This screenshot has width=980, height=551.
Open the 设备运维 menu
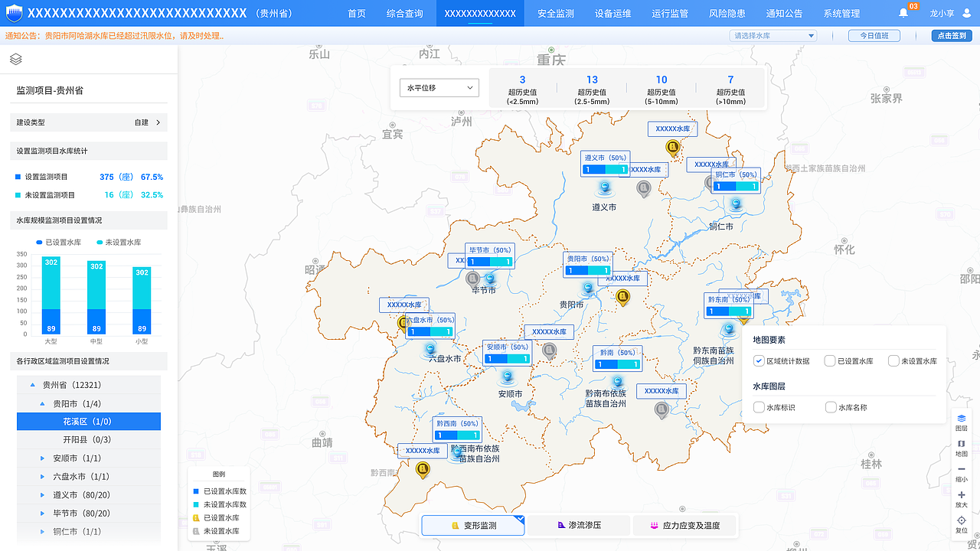(x=613, y=14)
